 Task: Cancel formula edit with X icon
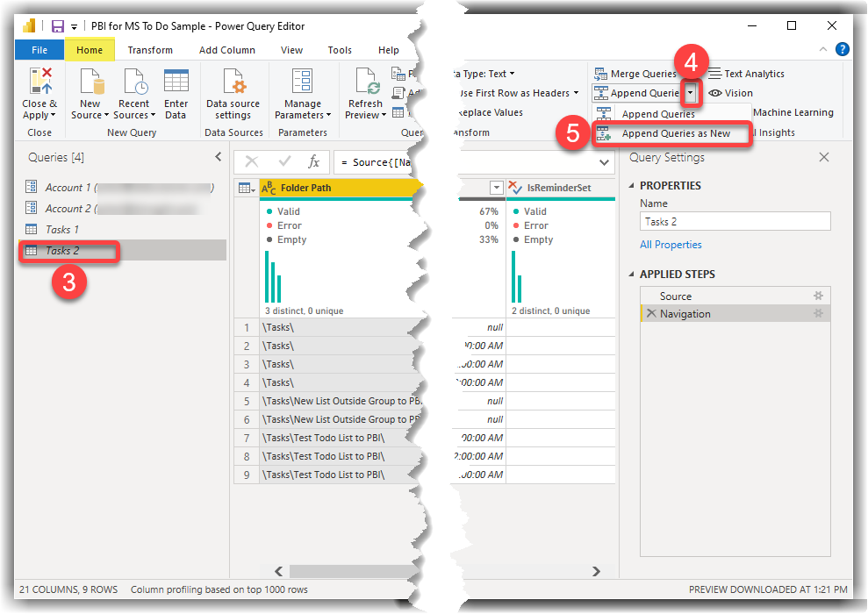[x=251, y=161]
